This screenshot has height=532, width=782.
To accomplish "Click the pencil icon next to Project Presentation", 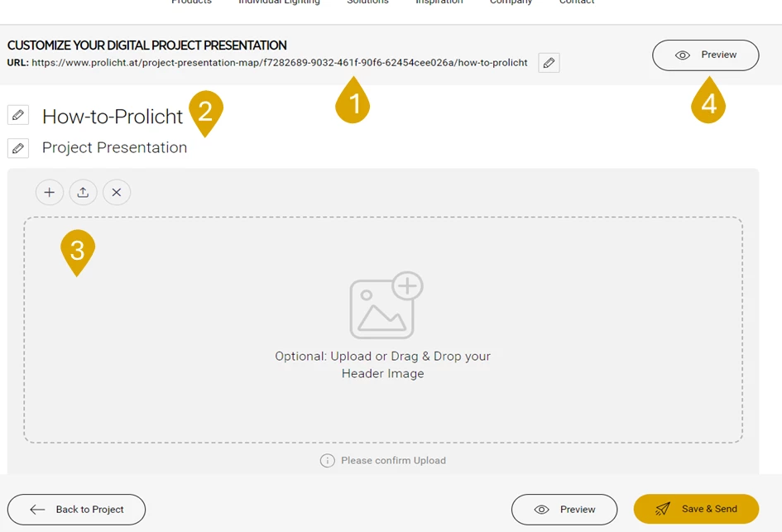I will (18, 148).
